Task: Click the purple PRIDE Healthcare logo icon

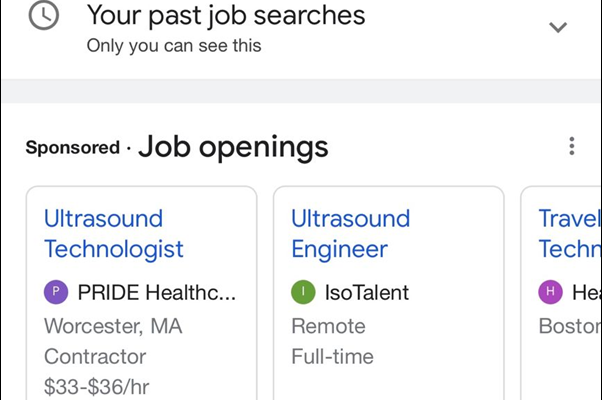Action: 55,293
